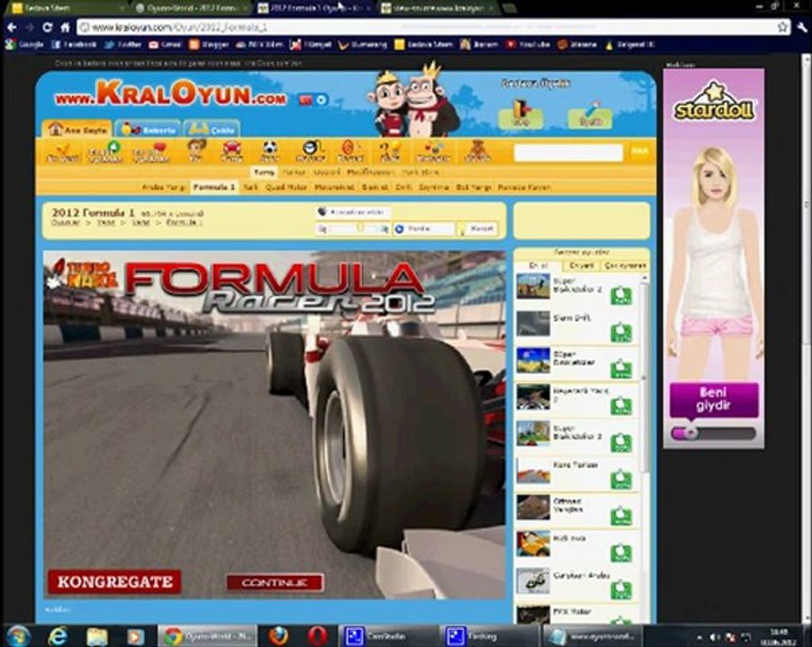This screenshot has width=812, height=647.
Task: Open the Windows Explorer folder taskbar icon
Action: pos(97,635)
